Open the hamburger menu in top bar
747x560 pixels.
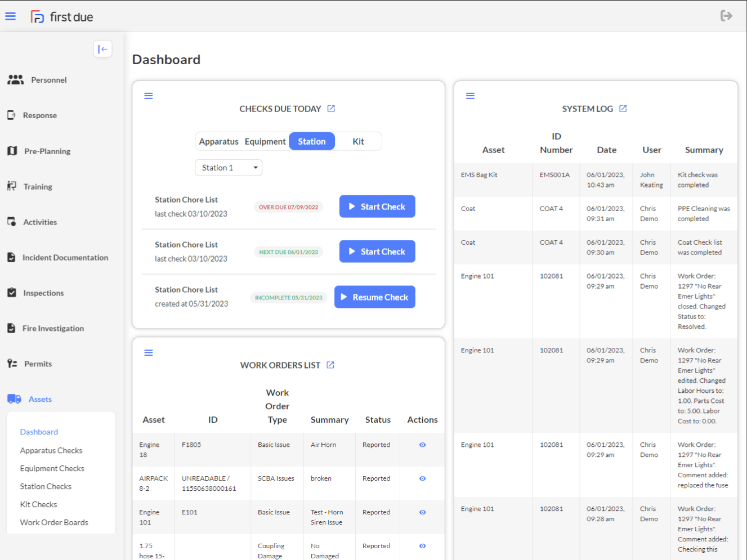coord(10,16)
